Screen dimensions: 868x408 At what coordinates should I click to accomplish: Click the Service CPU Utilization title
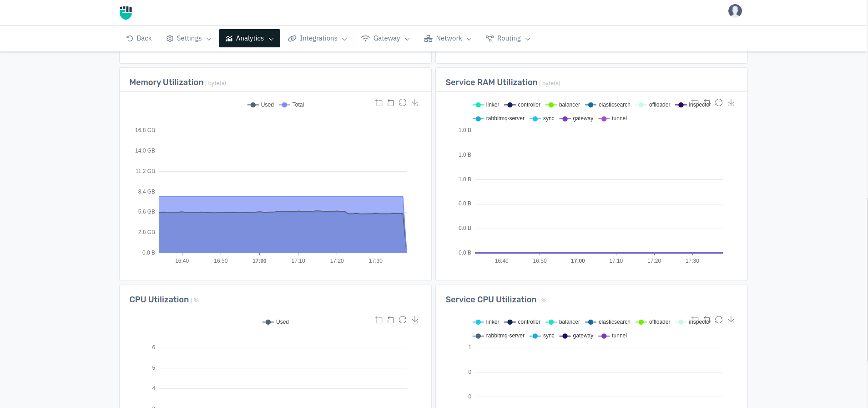(x=491, y=300)
